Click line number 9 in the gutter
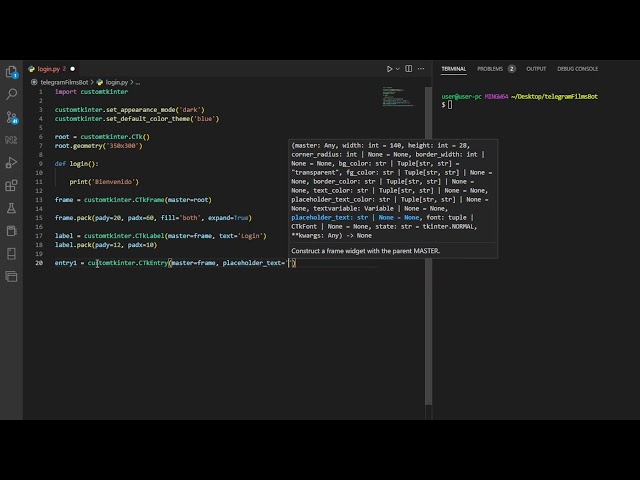Screen dimensions: 640x480 [41, 164]
